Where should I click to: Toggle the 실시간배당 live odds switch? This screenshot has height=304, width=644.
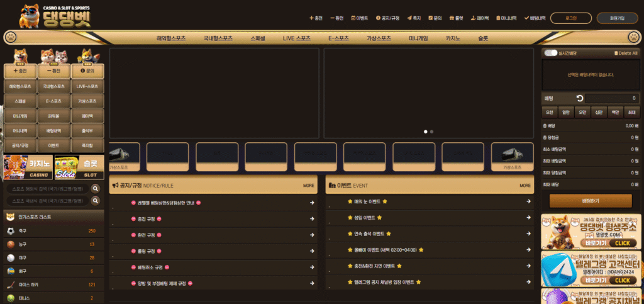pos(551,53)
